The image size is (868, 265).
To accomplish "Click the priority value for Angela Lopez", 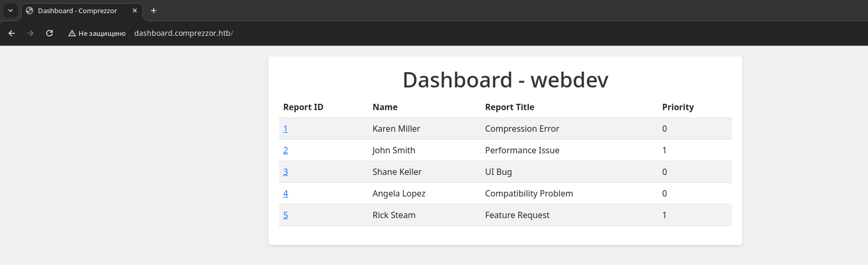I will pos(664,193).
